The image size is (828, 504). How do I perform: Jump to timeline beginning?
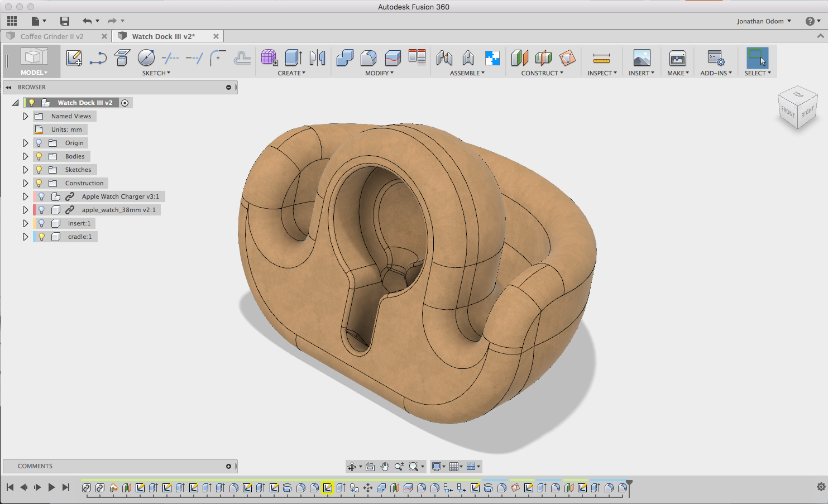pyautogui.click(x=10, y=487)
